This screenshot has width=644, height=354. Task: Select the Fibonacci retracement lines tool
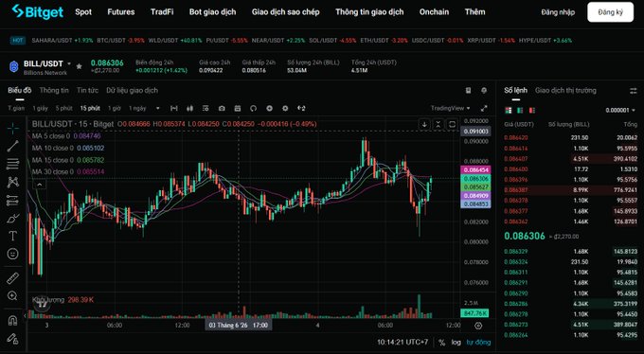[x=12, y=164]
